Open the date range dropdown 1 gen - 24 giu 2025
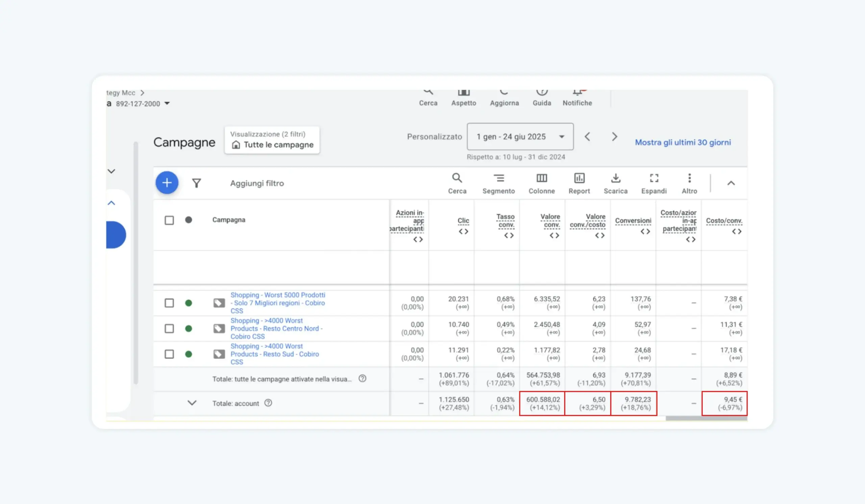The height and width of the screenshot is (504, 865). click(x=520, y=136)
